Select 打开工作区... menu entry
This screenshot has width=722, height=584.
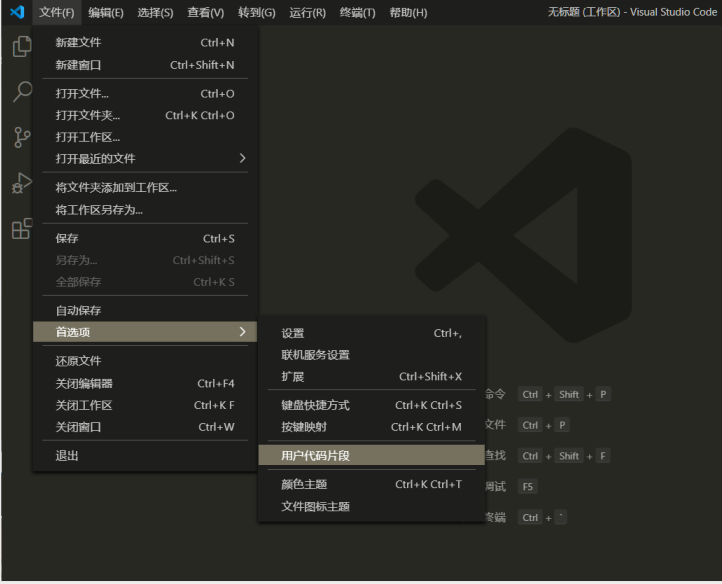[145, 137]
